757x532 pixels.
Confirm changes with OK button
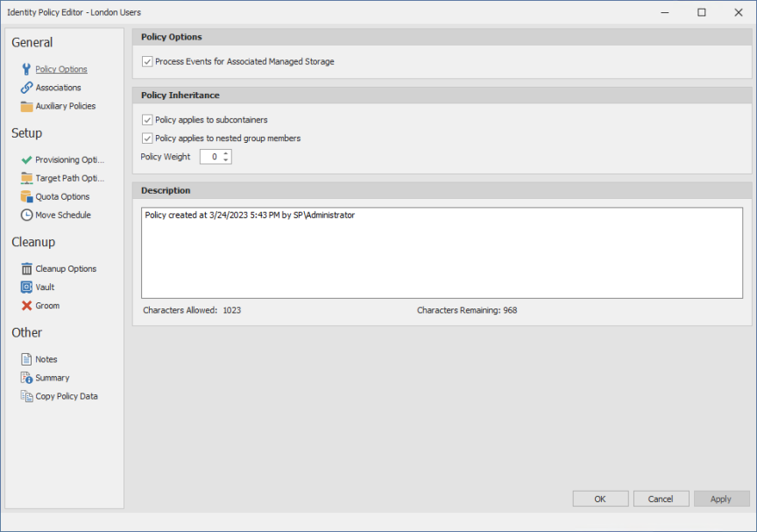click(600, 499)
